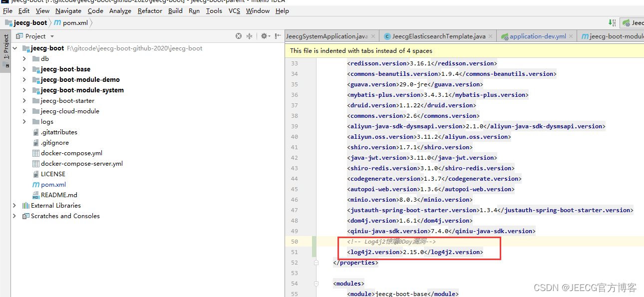Image resolution: width=644 pixels, height=297 pixels.
Task: Click the External Libraries icon
Action: [26, 206]
